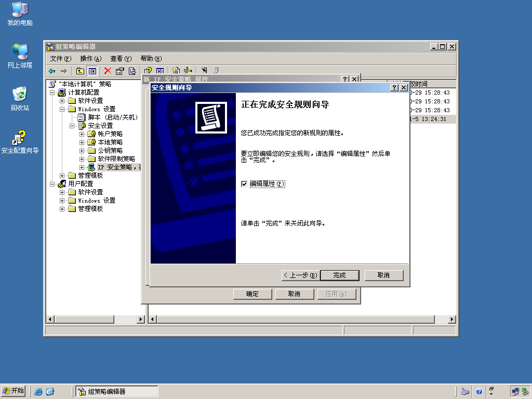Select the "本地计算机" 策略 root node

85,84
